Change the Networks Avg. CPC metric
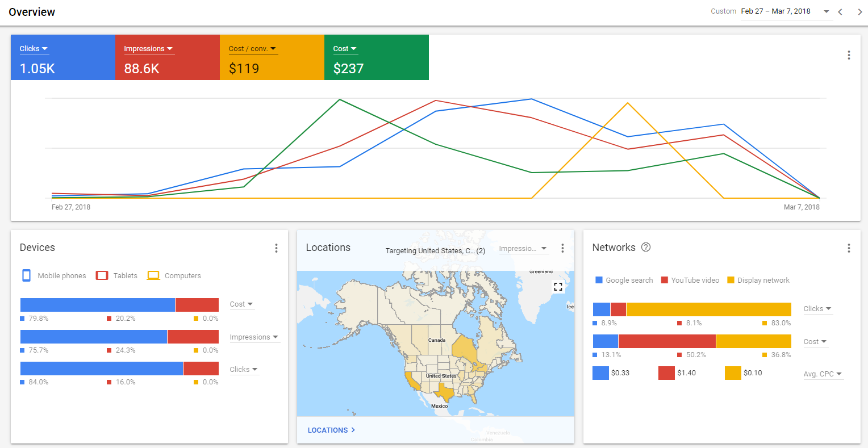Image resolution: width=868 pixels, height=448 pixels. (823, 374)
